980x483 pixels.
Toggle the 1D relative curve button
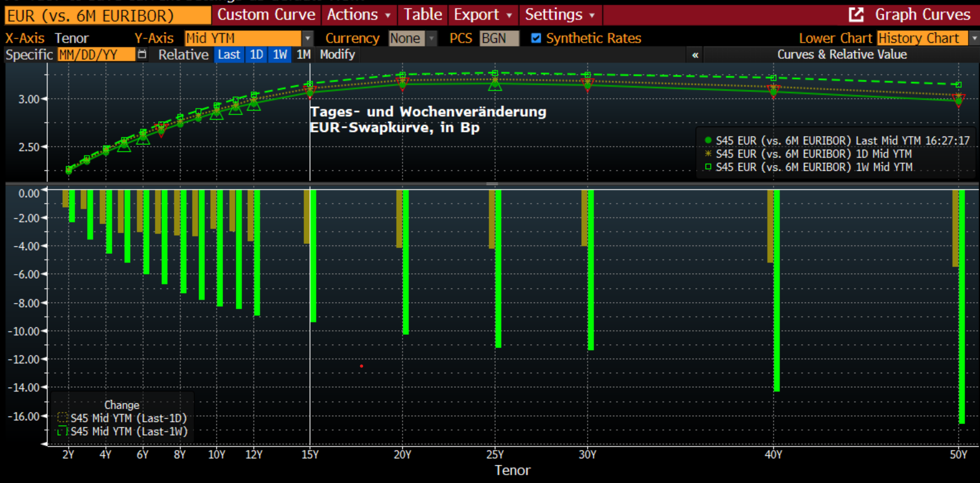click(x=256, y=55)
